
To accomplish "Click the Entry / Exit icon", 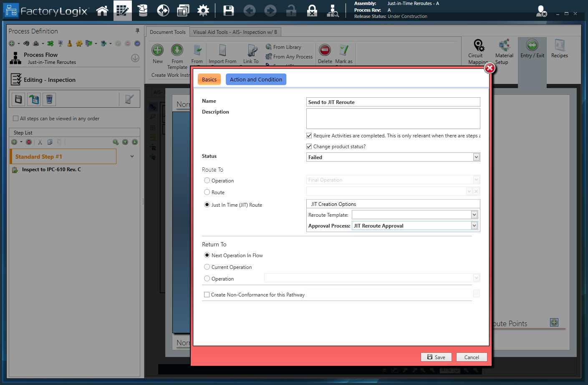I will 532,45.
